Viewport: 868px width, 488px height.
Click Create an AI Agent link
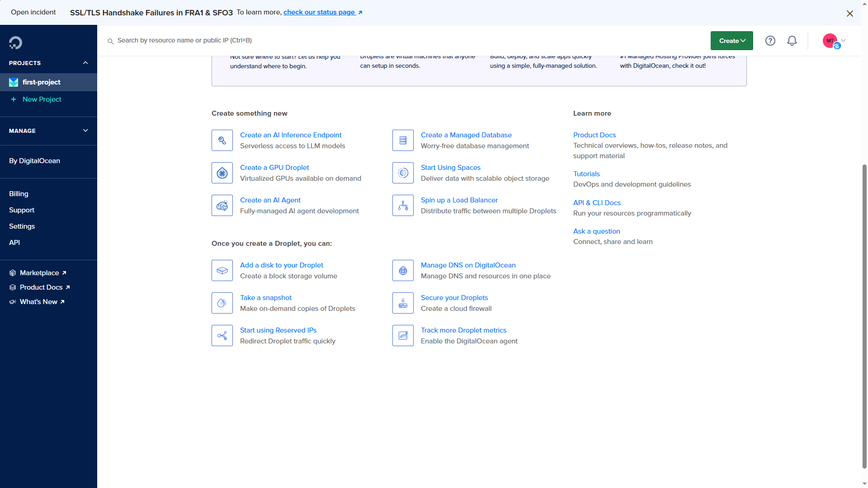click(x=270, y=200)
